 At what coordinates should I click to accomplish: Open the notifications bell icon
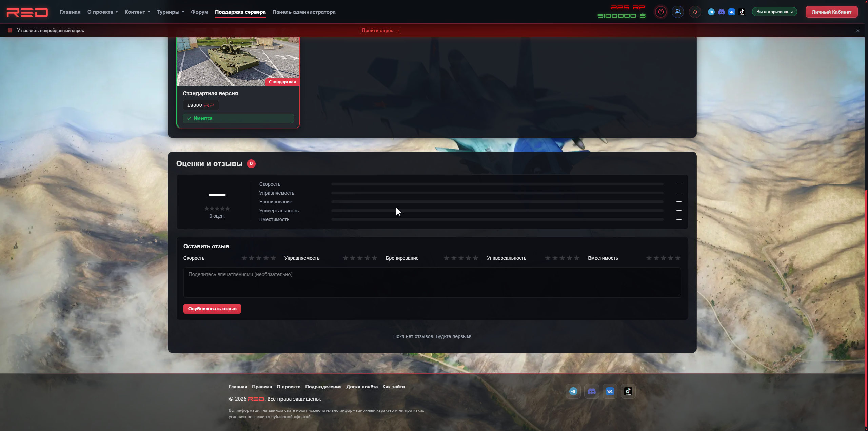pos(695,12)
